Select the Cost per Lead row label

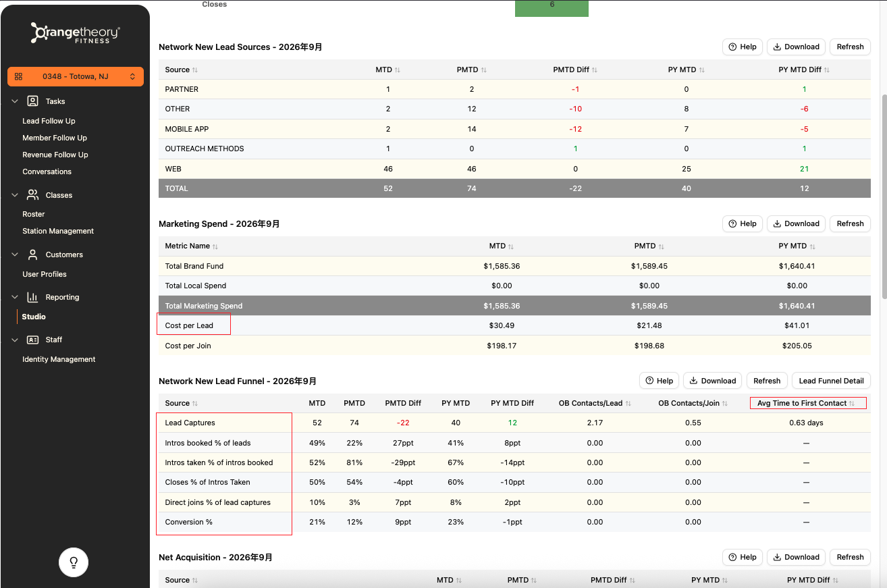pyautogui.click(x=189, y=325)
